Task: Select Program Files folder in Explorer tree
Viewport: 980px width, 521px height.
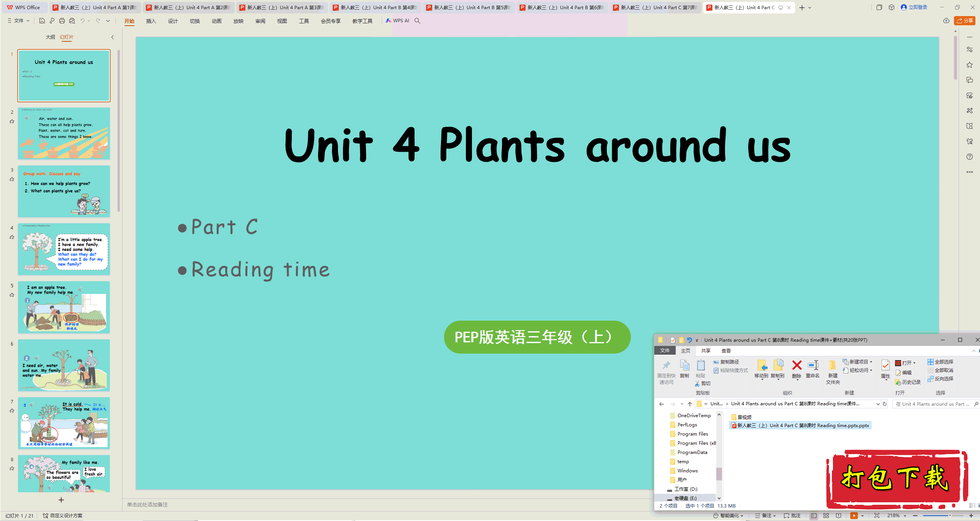Action: [x=689, y=434]
